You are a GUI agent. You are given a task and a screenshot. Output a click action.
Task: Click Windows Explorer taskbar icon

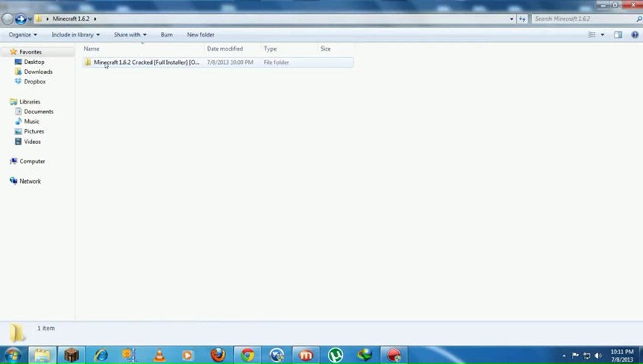pyautogui.click(x=42, y=355)
